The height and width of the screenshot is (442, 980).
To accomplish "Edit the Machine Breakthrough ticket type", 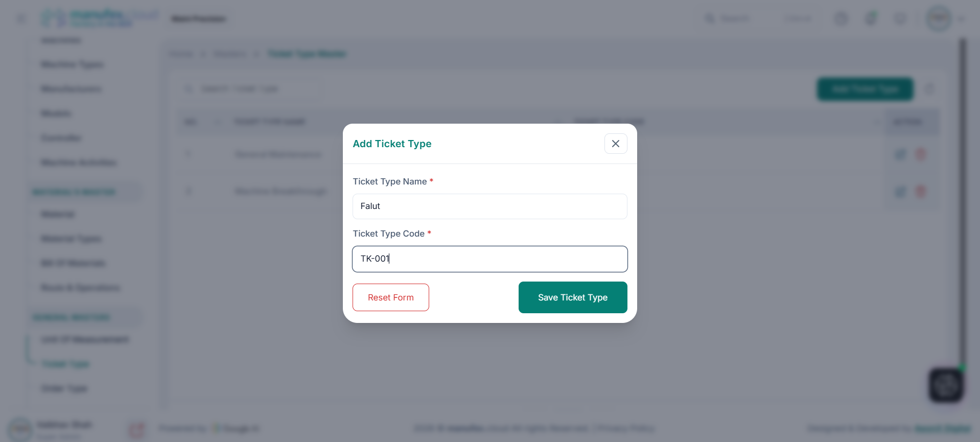I will (900, 192).
